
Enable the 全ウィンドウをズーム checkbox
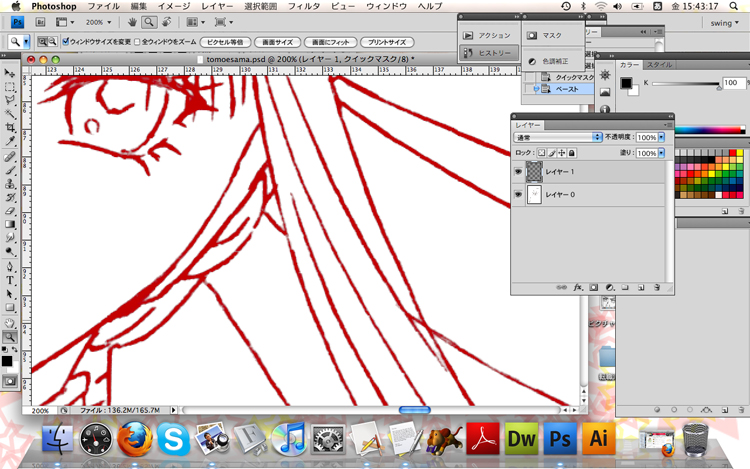coord(137,42)
